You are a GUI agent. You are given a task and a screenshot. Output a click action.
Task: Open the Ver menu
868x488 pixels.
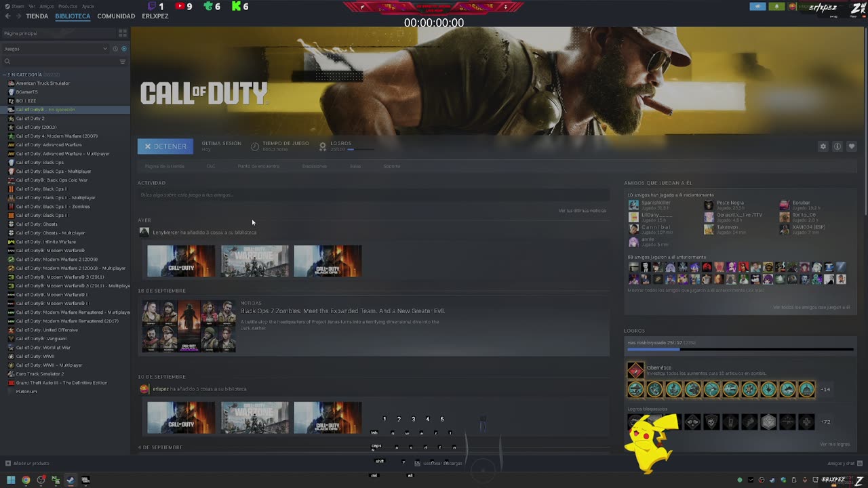pos(32,6)
